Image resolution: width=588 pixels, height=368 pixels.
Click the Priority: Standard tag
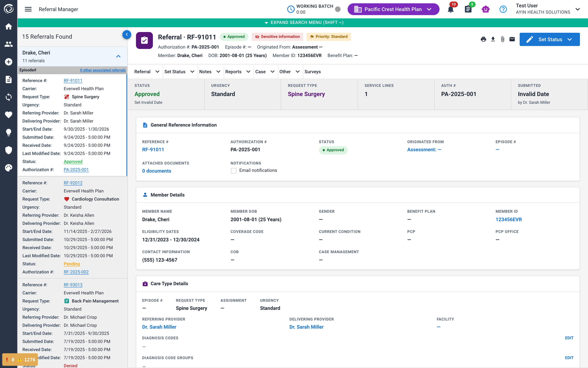coord(329,37)
